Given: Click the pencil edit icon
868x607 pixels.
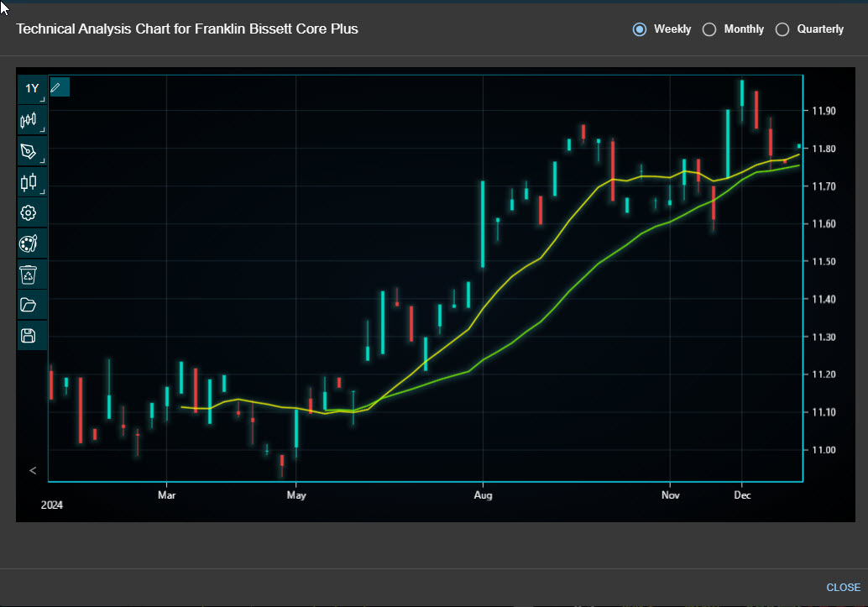Looking at the screenshot, I should click(x=56, y=86).
